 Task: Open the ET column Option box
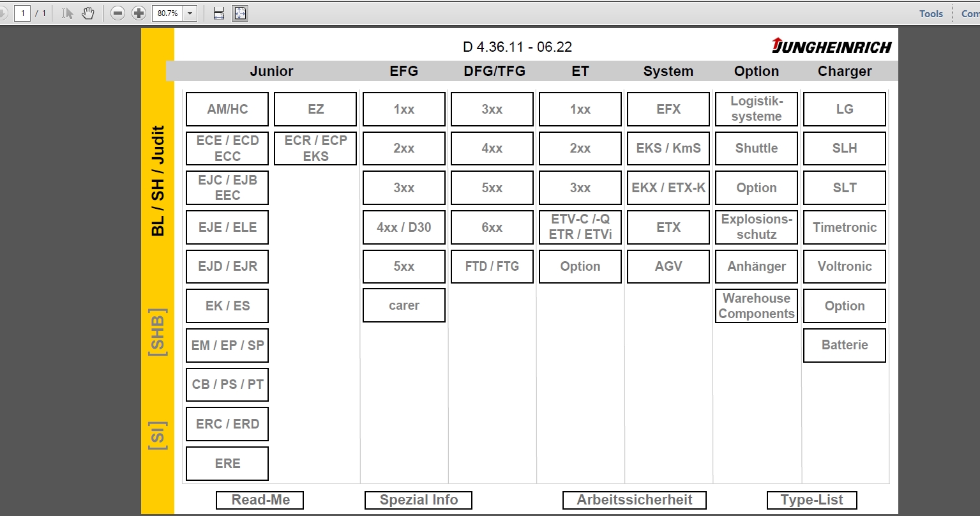[x=580, y=266]
